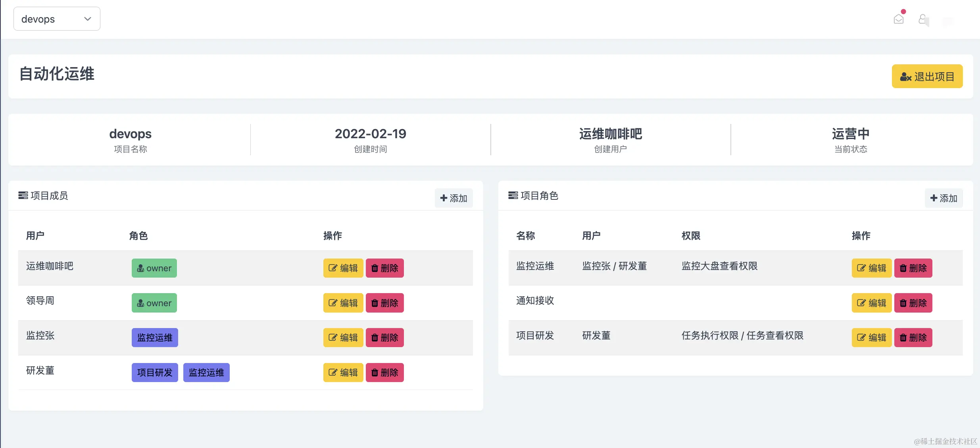Delete the 项目研发 role
Screen dimensions: 980x448
913,338
